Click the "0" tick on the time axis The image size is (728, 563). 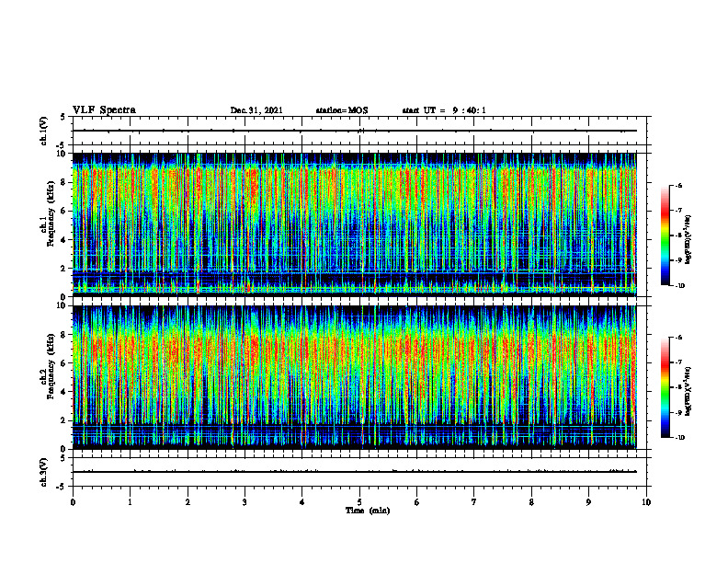click(x=73, y=502)
